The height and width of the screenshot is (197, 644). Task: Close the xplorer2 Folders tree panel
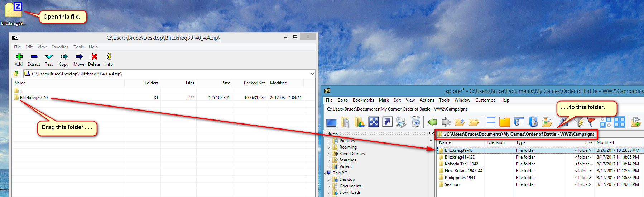(x=433, y=133)
